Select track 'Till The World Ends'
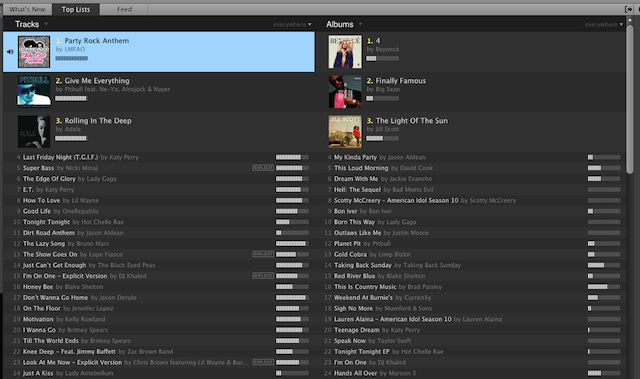Screen dimensions: 640x379 tap(51, 341)
